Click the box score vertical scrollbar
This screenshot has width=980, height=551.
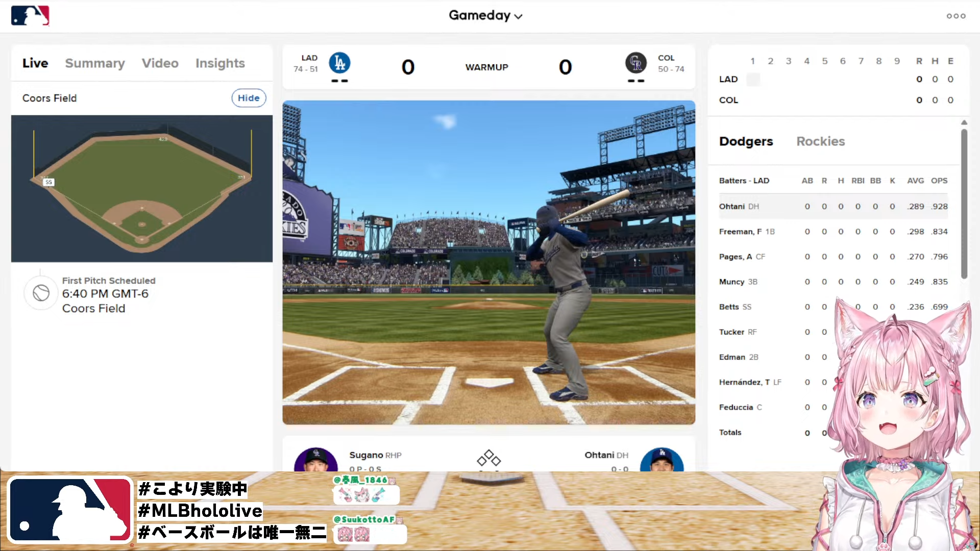964,204
